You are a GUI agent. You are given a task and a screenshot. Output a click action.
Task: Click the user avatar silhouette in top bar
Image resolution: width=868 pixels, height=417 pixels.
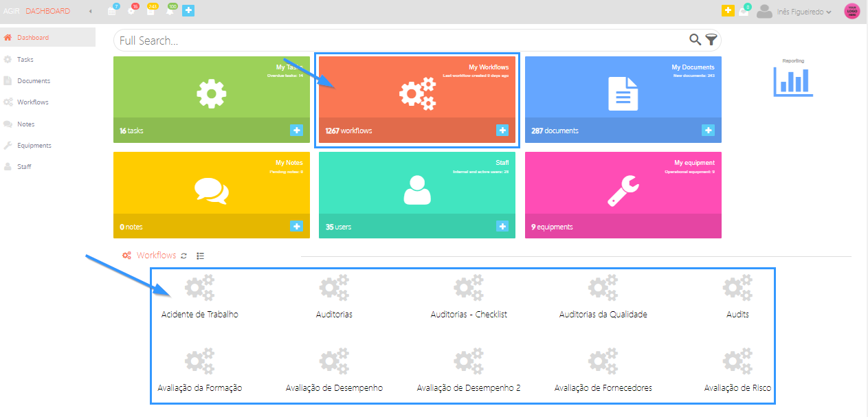tap(764, 12)
